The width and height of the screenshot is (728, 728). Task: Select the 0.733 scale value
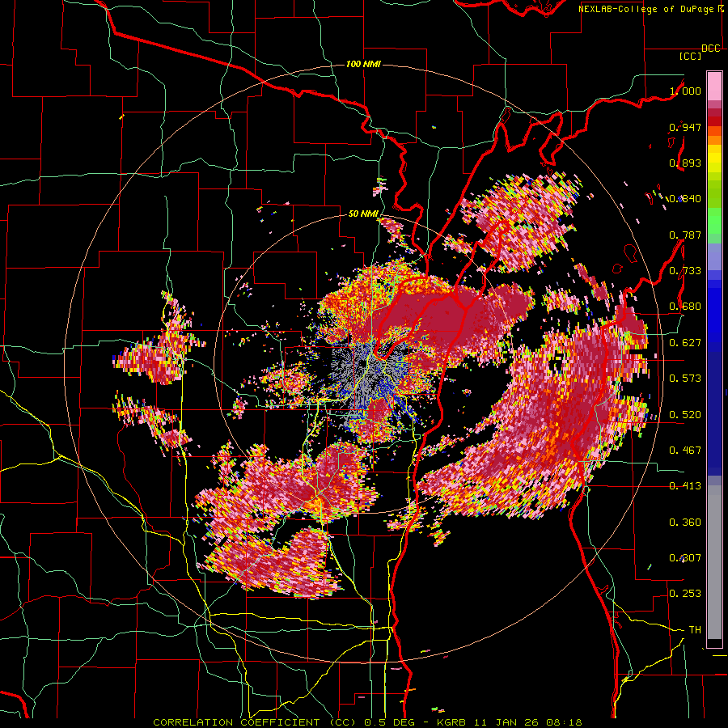tap(685, 271)
